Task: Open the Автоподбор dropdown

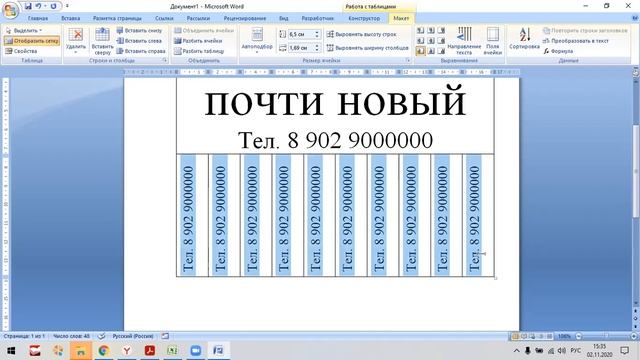Action: point(257,40)
